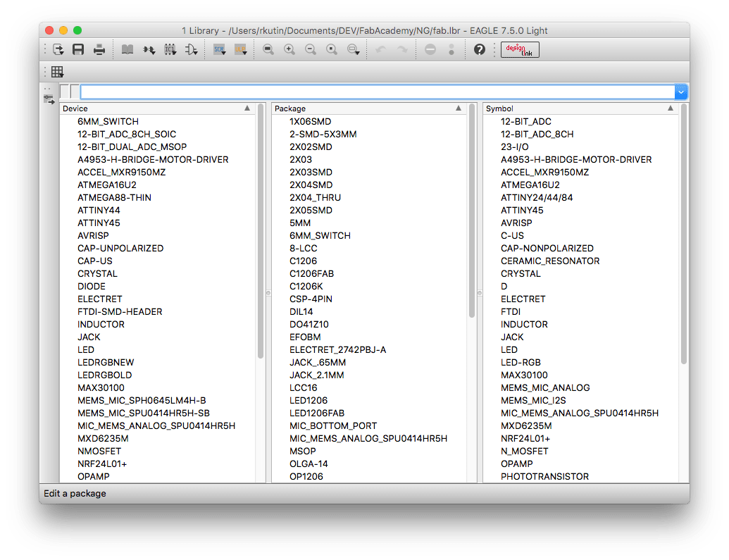729x560 pixels.
Task: Select package CSP-4PIN
Action: 311,299
